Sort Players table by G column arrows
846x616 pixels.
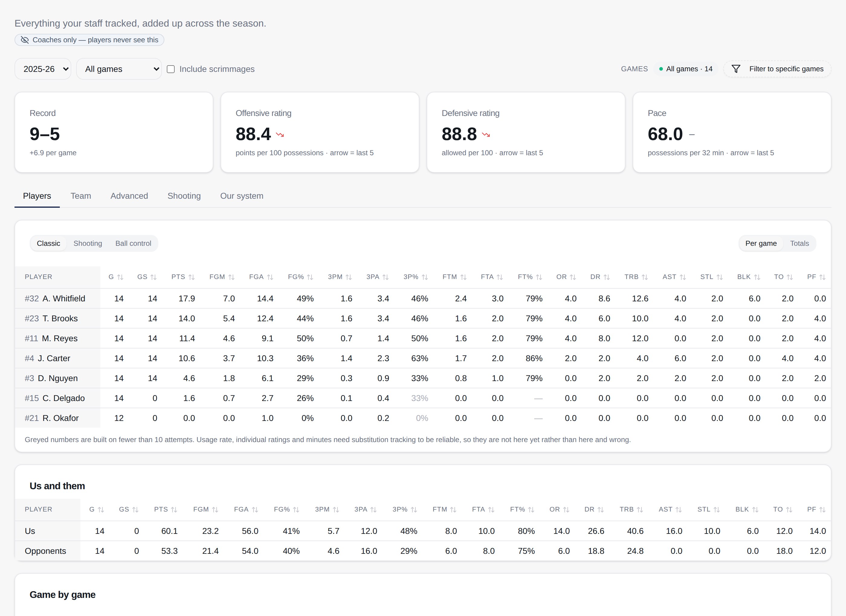(120, 277)
